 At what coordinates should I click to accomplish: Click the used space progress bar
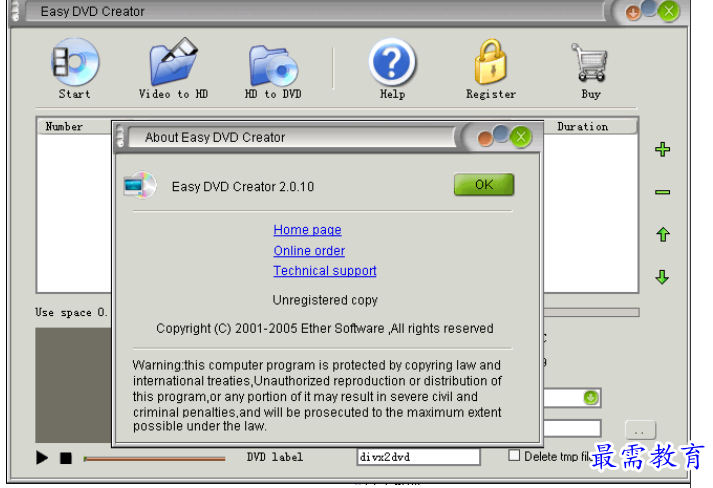tap(591, 312)
